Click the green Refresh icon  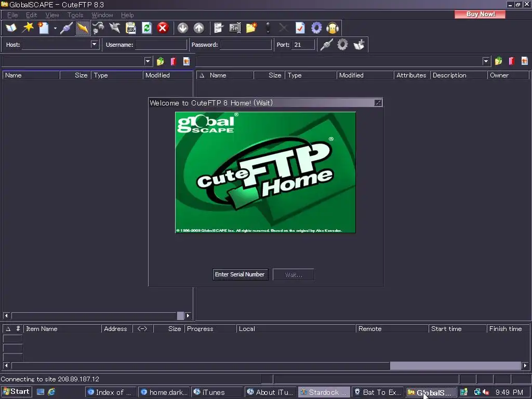click(x=147, y=28)
